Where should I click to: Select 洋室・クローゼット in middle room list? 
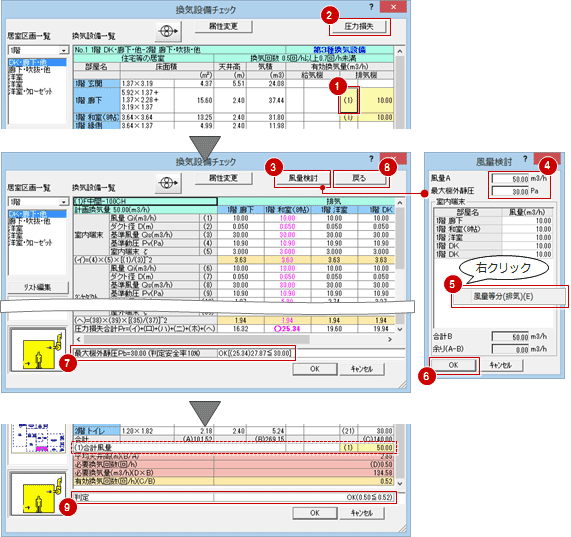(x=31, y=243)
